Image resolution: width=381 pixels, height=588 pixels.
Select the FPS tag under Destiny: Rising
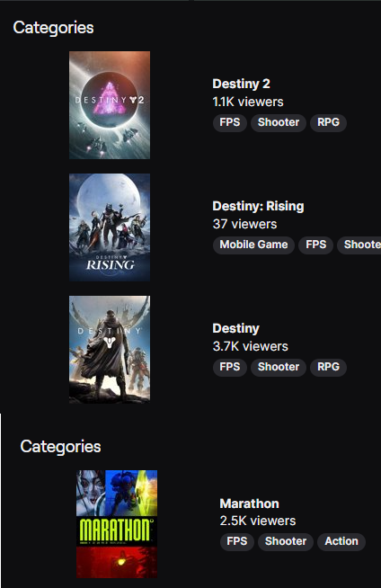pyautogui.click(x=315, y=245)
